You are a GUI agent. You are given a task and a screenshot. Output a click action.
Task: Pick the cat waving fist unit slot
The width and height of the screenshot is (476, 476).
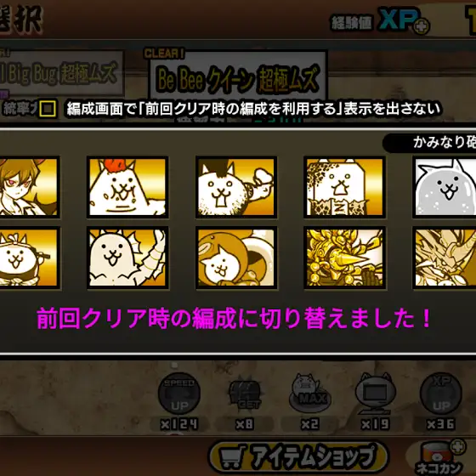236,187
